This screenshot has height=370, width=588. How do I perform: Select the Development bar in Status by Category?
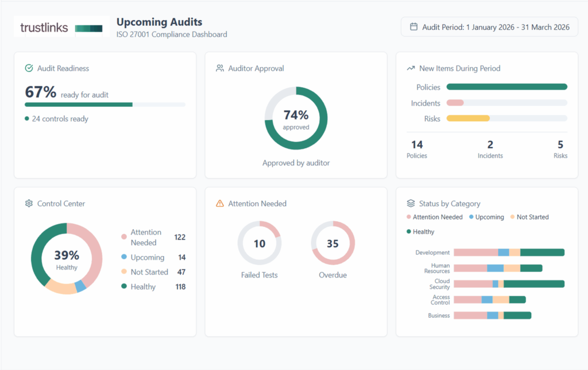pyautogui.click(x=508, y=252)
